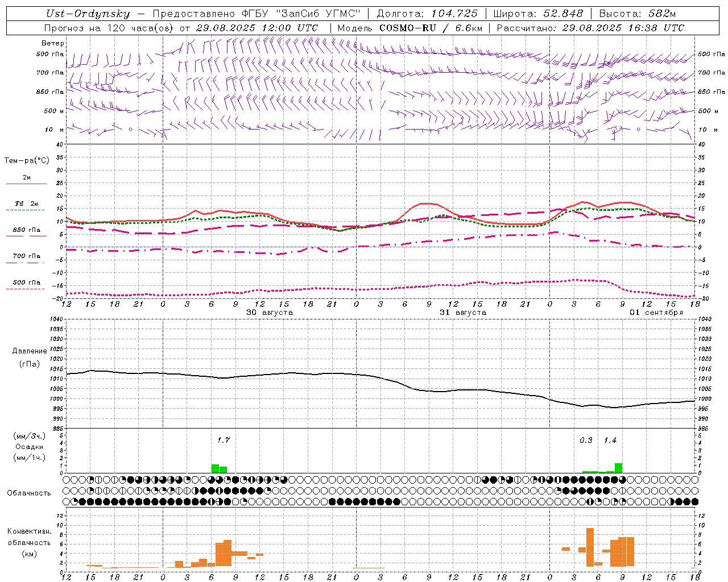Select the Высота: 582м elevation text
The image size is (728, 582).
(638, 14)
